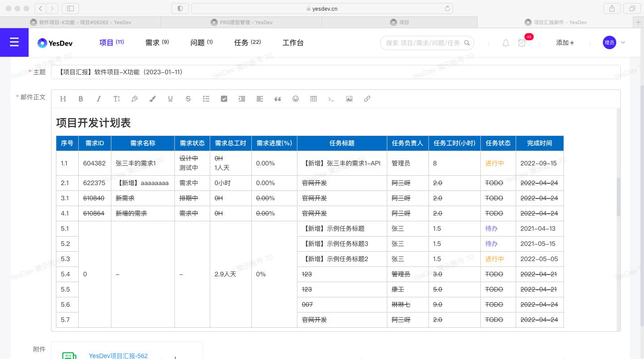Switch to the PRD原型管理 browser tab
Image resolution: width=644 pixels, height=359 pixels.
pyautogui.click(x=241, y=22)
